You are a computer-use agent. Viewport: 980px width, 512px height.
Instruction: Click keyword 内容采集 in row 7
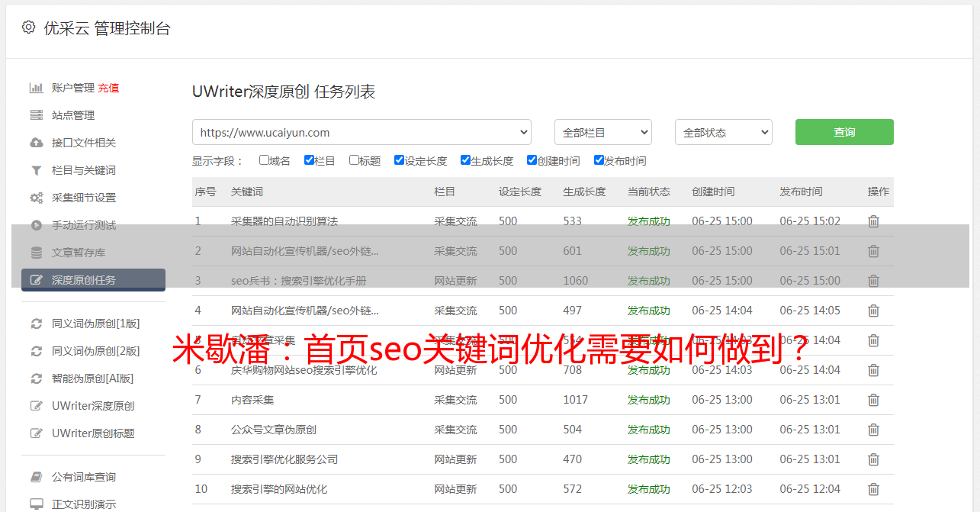252,400
